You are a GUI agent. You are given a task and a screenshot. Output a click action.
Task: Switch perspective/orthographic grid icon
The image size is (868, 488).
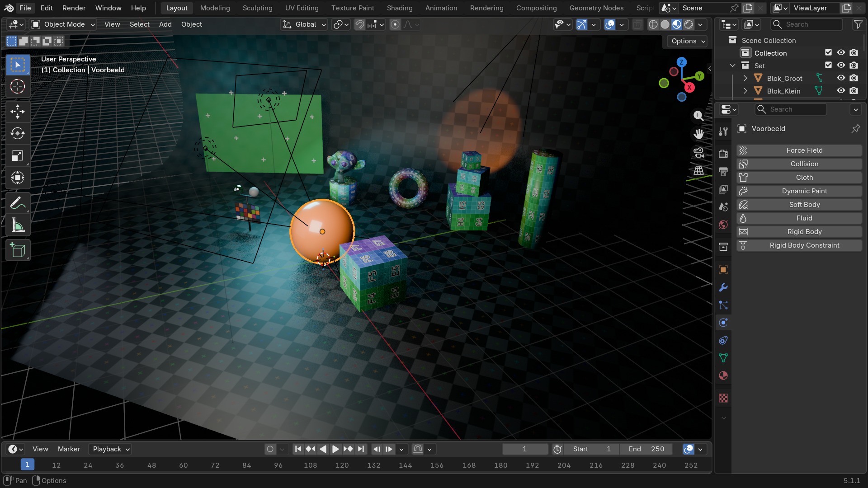click(698, 171)
